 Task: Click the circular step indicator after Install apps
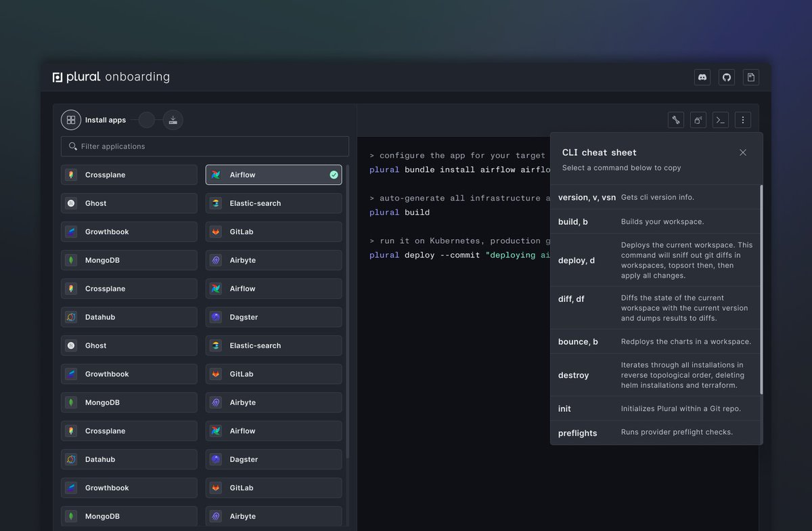(146, 119)
